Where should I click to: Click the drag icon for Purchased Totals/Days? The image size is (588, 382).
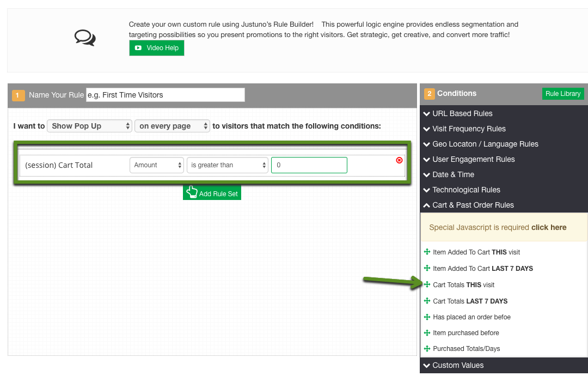click(427, 349)
